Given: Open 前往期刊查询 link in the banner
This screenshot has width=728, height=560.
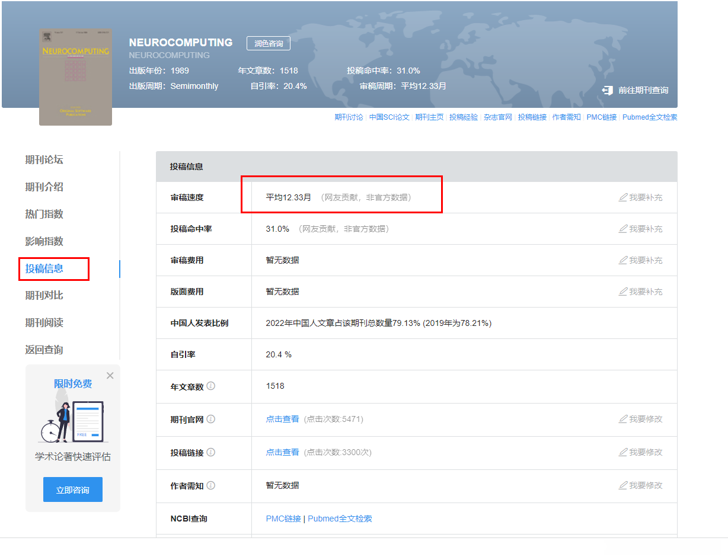Looking at the screenshot, I should pos(643,90).
